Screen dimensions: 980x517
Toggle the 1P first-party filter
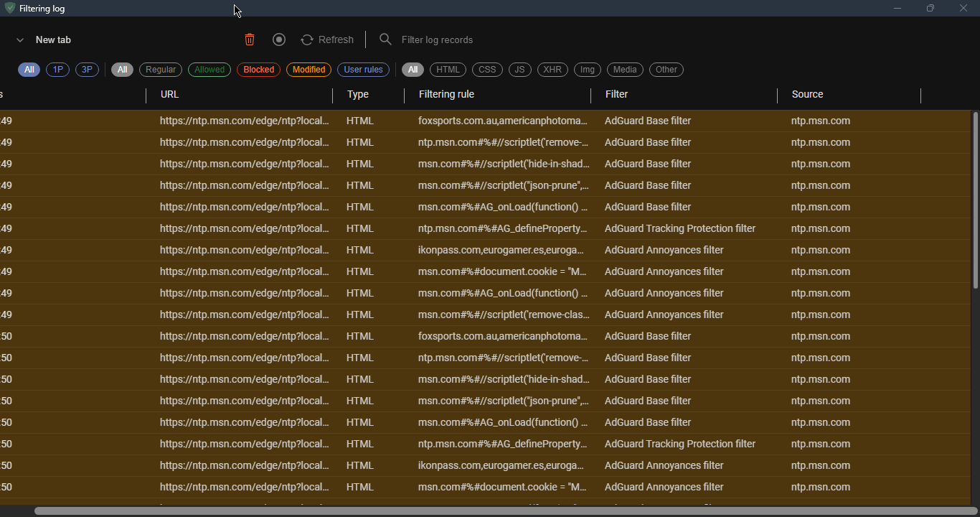coord(57,70)
